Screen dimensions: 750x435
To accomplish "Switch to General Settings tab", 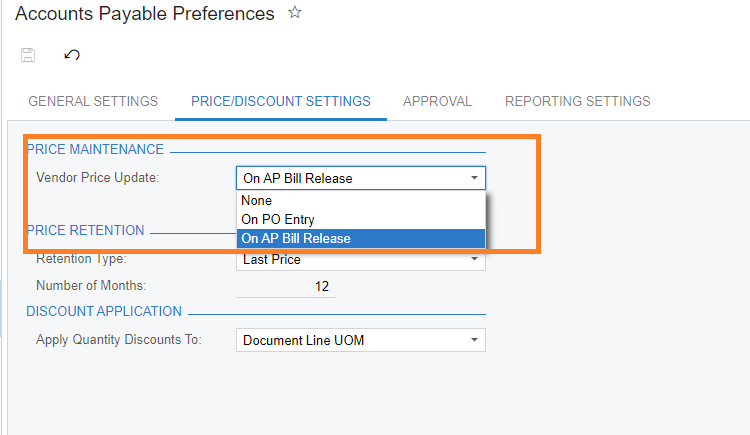I will (93, 101).
